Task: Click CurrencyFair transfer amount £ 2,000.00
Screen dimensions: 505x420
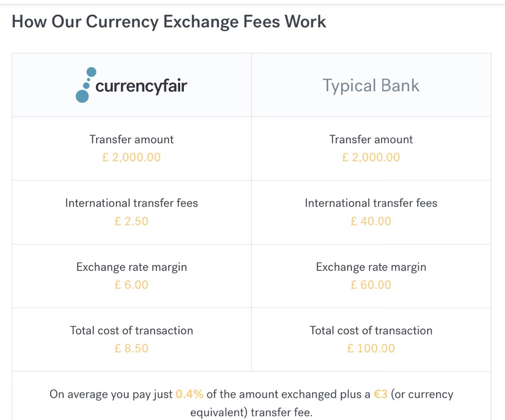Action: coord(131,157)
